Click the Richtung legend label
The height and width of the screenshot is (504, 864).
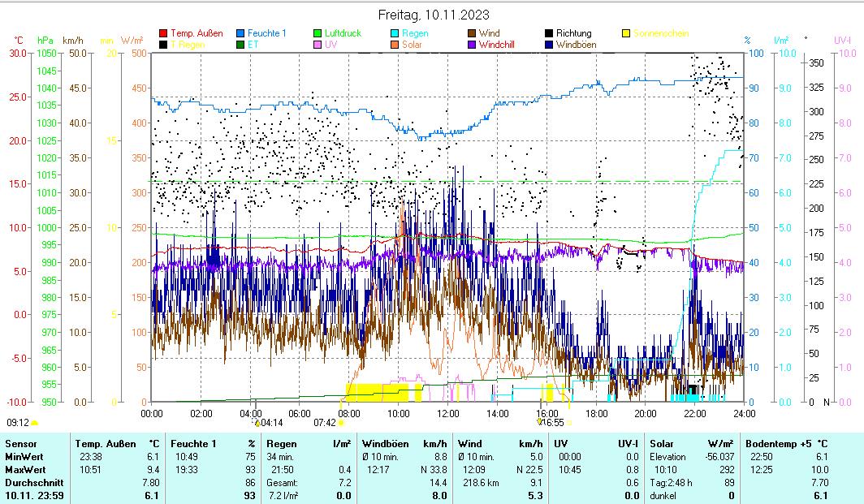[x=573, y=34]
